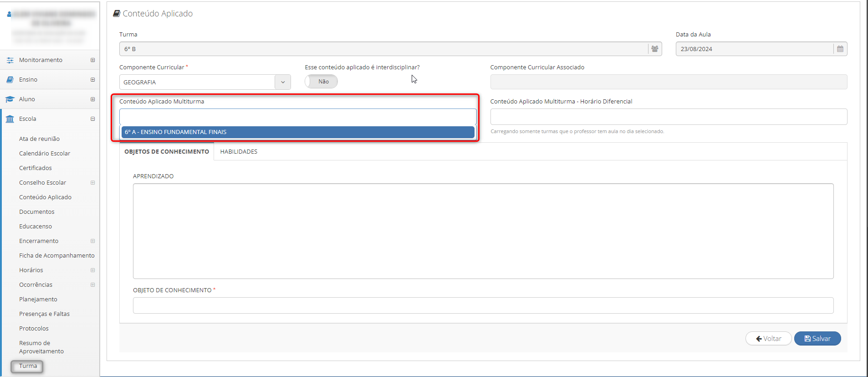The width and height of the screenshot is (868, 377).
Task: Open Certificados menu item
Action: click(x=36, y=168)
